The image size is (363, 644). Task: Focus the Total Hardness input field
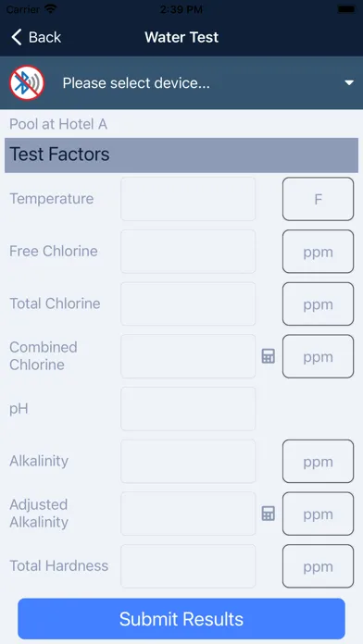188,566
